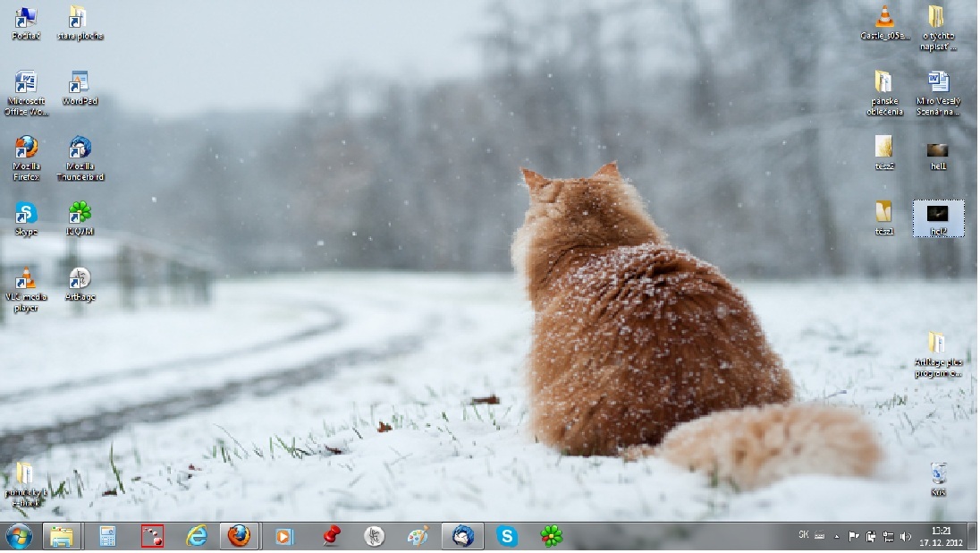The height and width of the screenshot is (553, 980).
Task: Open the volume speaker tray icon
Action: click(x=905, y=537)
